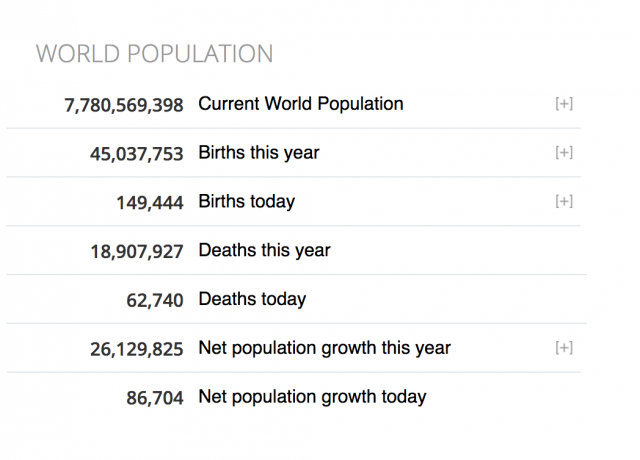Click the Deaths today label
The width and height of the screenshot is (640, 460).
click(x=252, y=299)
